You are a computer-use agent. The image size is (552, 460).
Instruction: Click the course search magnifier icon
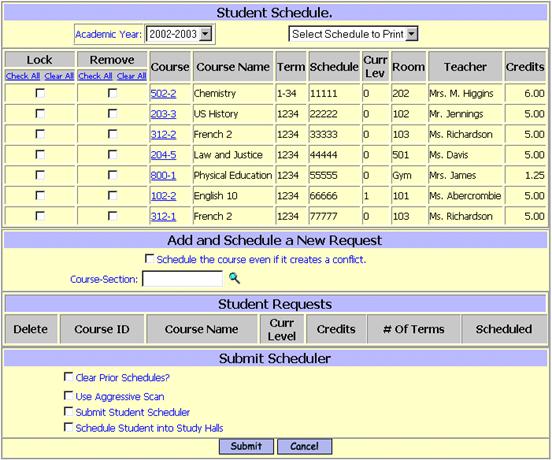tap(234, 278)
